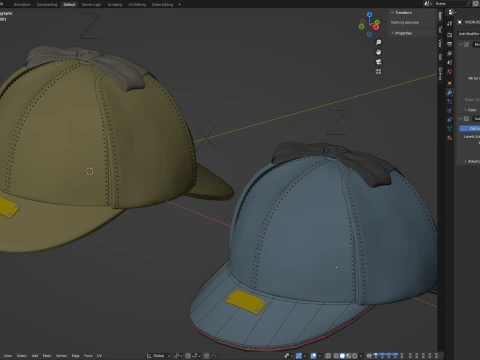This screenshot has width=480, height=360.
Task: Open the Edge menu in viewport header
Action: click(x=76, y=356)
